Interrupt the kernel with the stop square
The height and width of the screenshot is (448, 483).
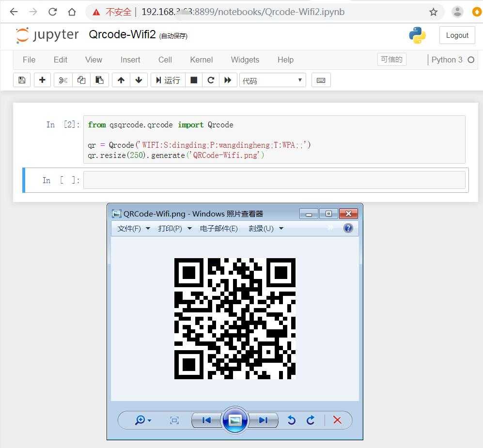(194, 80)
